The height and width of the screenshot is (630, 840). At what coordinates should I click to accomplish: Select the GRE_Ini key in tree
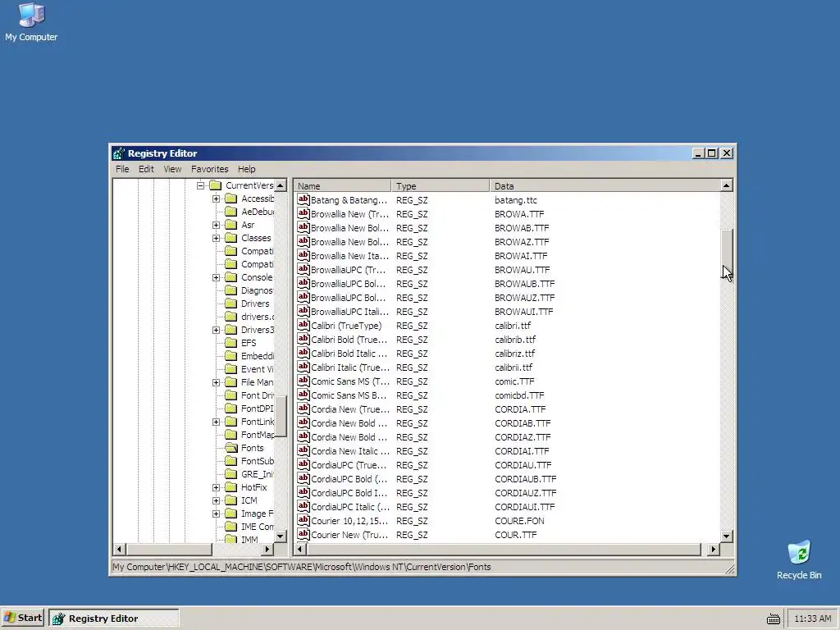coord(257,474)
